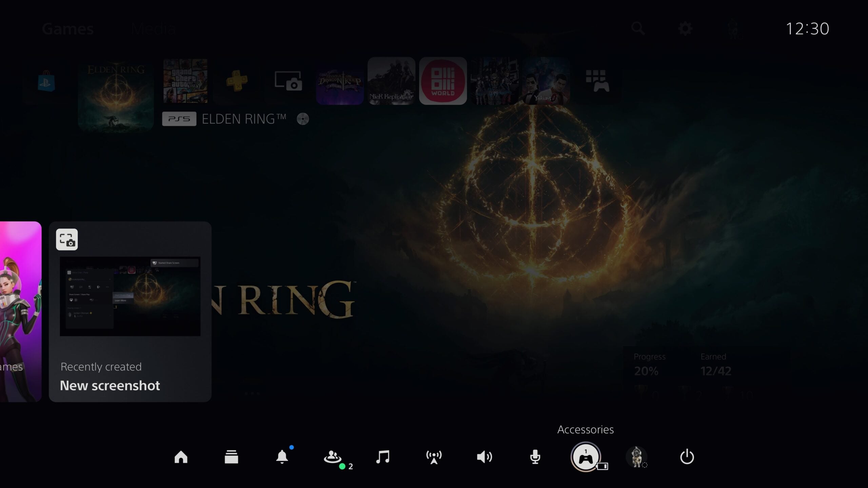Open the Settings gear icon

685,28
